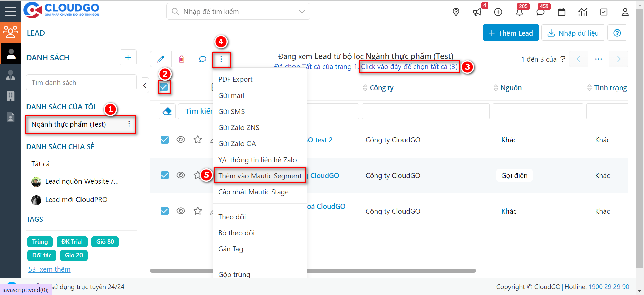Open the hamburger main menu

pyautogui.click(x=10, y=11)
